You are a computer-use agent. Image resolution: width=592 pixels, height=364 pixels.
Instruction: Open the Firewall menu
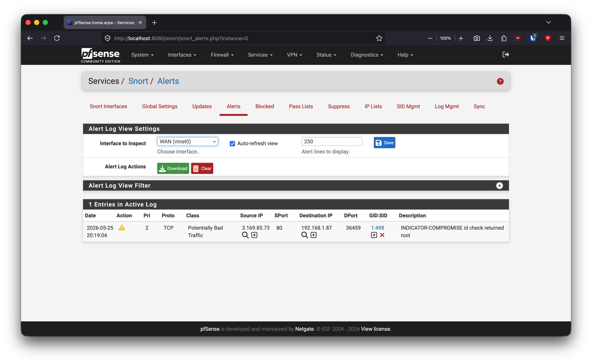pyautogui.click(x=222, y=55)
